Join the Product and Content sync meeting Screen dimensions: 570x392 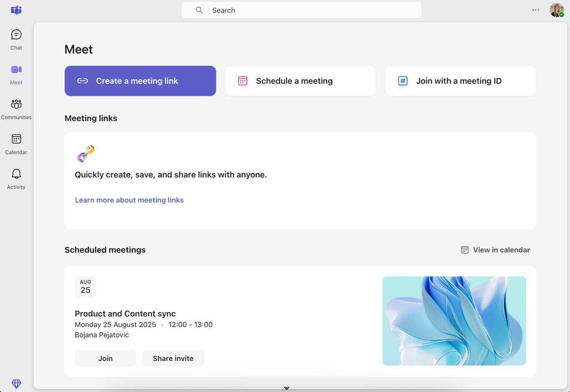(105, 358)
